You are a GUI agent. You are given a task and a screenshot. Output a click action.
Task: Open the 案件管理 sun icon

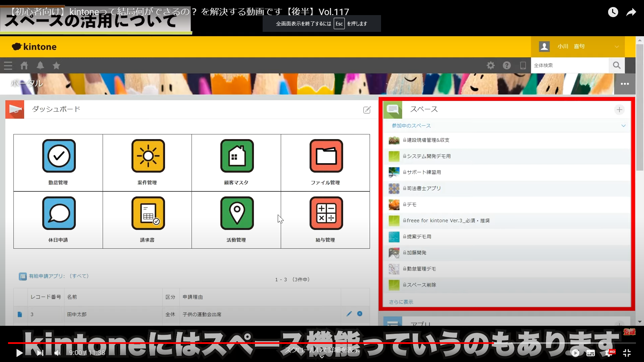(x=148, y=156)
